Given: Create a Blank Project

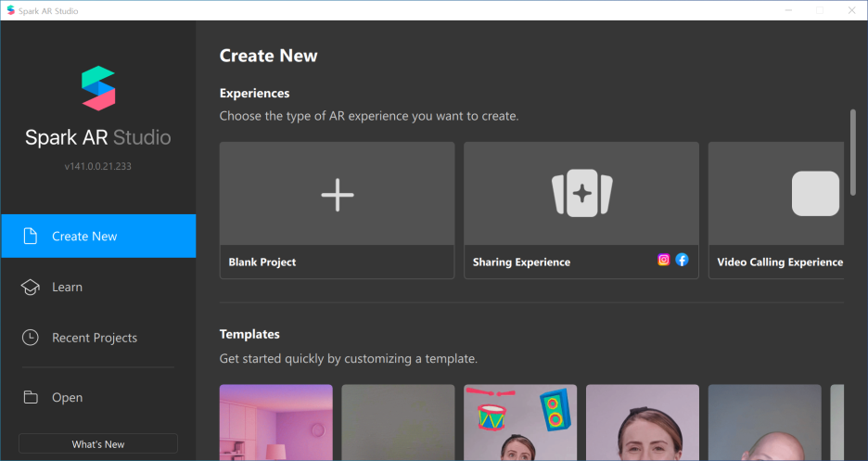Looking at the screenshot, I should coord(338,211).
